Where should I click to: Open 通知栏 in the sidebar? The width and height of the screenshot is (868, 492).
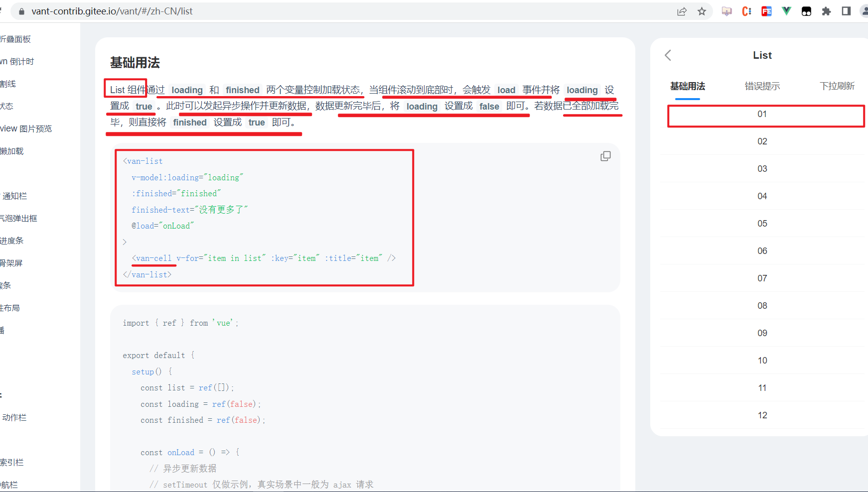(14, 196)
